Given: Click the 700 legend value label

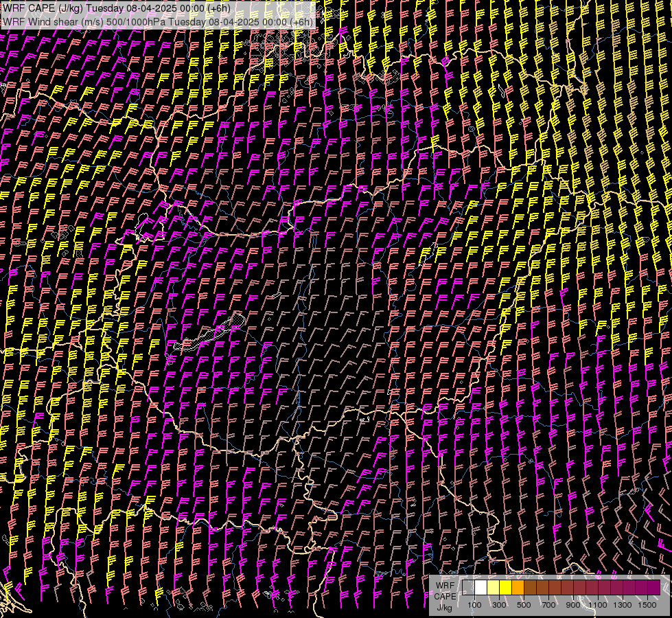Looking at the screenshot, I should tap(548, 605).
